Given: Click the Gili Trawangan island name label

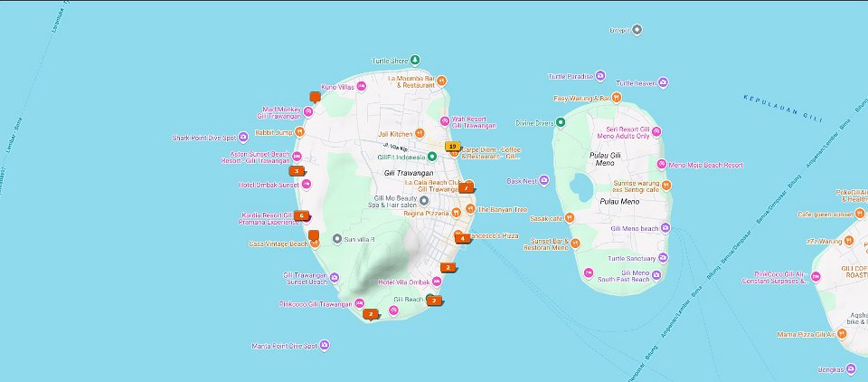Looking at the screenshot, I should pos(409,173).
